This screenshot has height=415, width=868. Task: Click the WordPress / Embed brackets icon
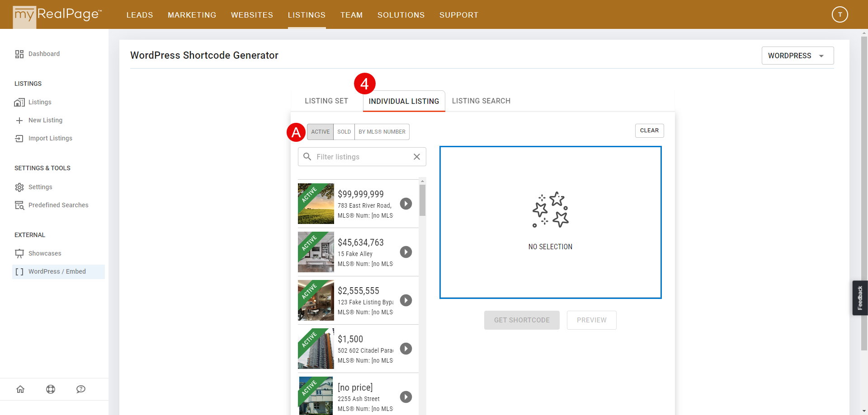[19, 272]
